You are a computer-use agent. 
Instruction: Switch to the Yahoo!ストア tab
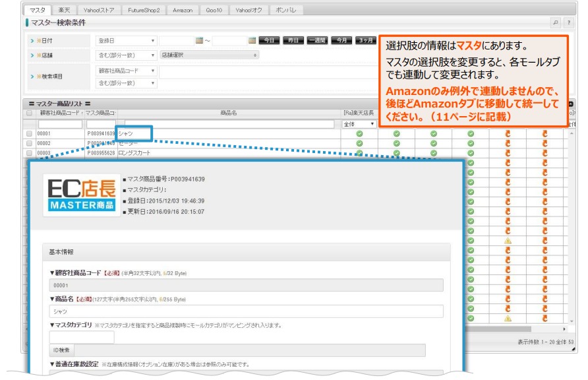tap(99, 10)
